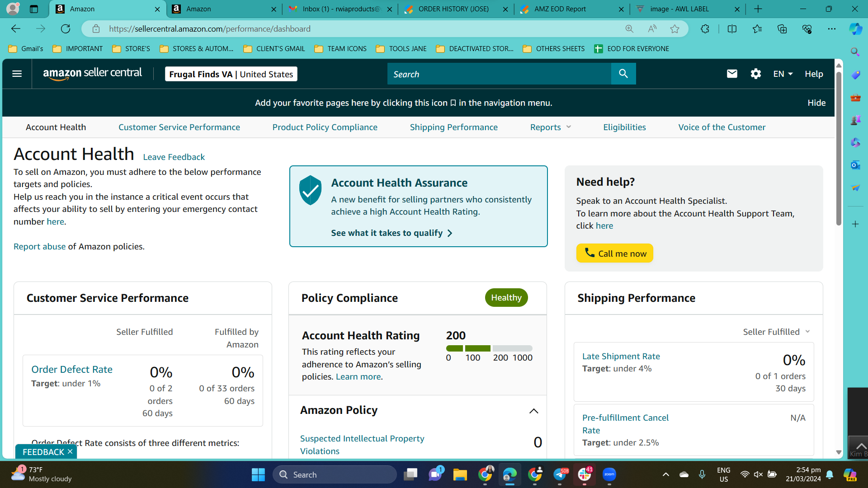
Task: Open the Favorites list icon in the toolbar
Action: [757, 29]
